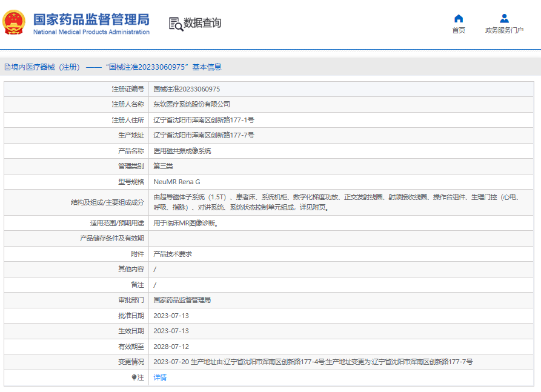Click the 批准日期 label

[x=131, y=316]
